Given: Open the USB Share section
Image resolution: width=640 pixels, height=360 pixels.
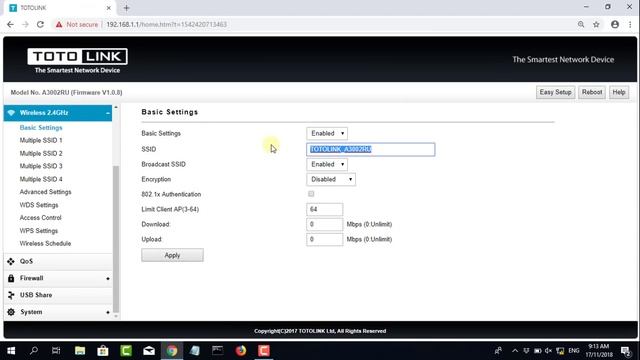Looking at the screenshot, I should click(x=58, y=295).
